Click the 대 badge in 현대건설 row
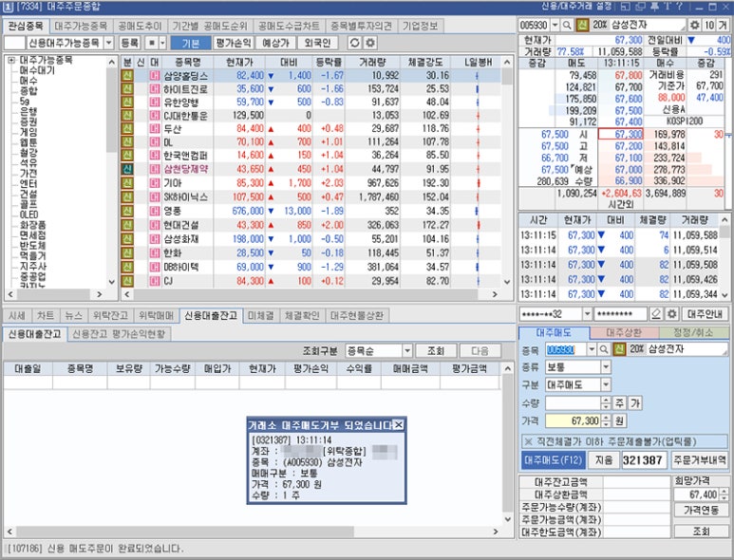Image resolution: width=734 pixels, height=560 pixels. coord(155,225)
